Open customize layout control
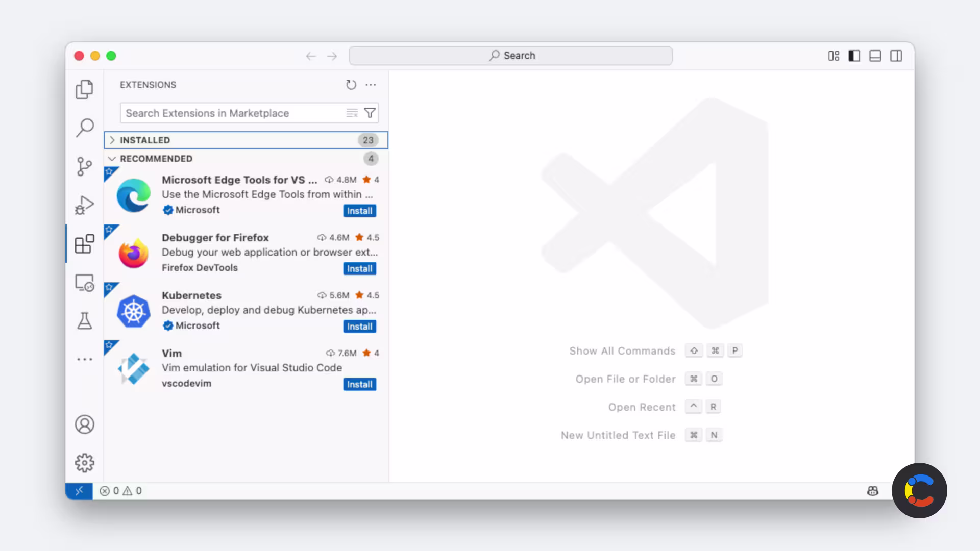Viewport: 980px width, 551px height. (x=834, y=56)
